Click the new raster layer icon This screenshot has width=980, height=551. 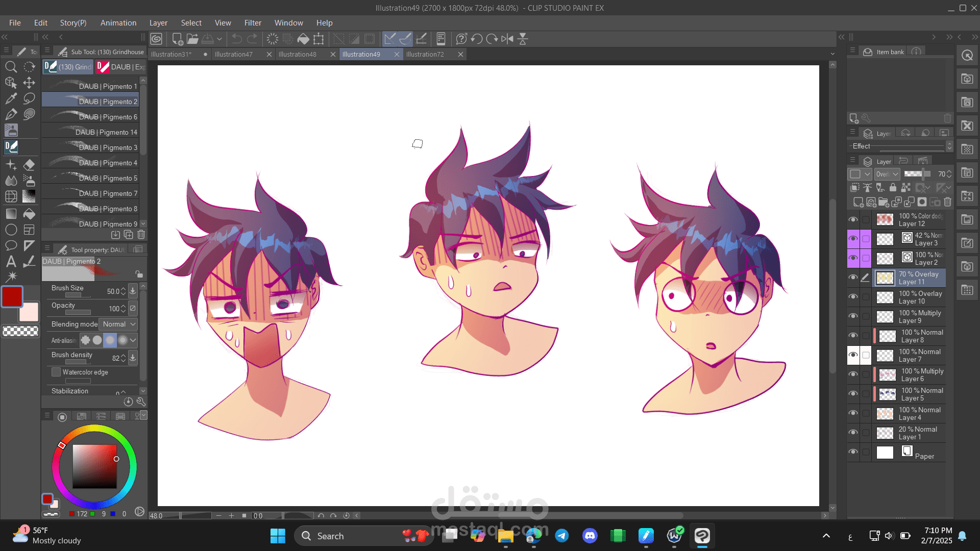[x=859, y=203]
